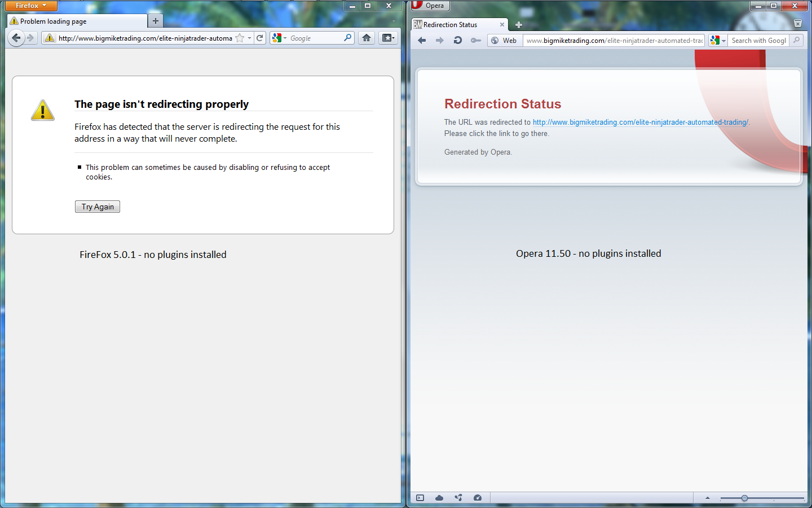Screen dimensions: 812x508
Task: Click the Try Again button
Action: [x=98, y=207]
